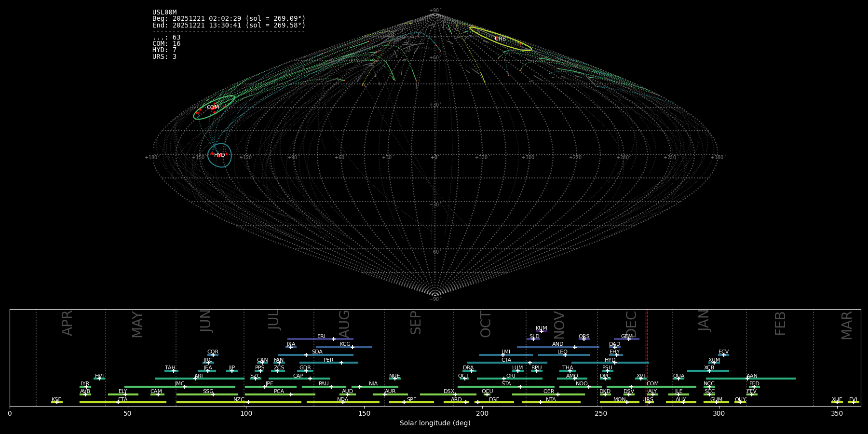Select the KUM shower bar
Viewport: 868px width, 434px height.
541,331
